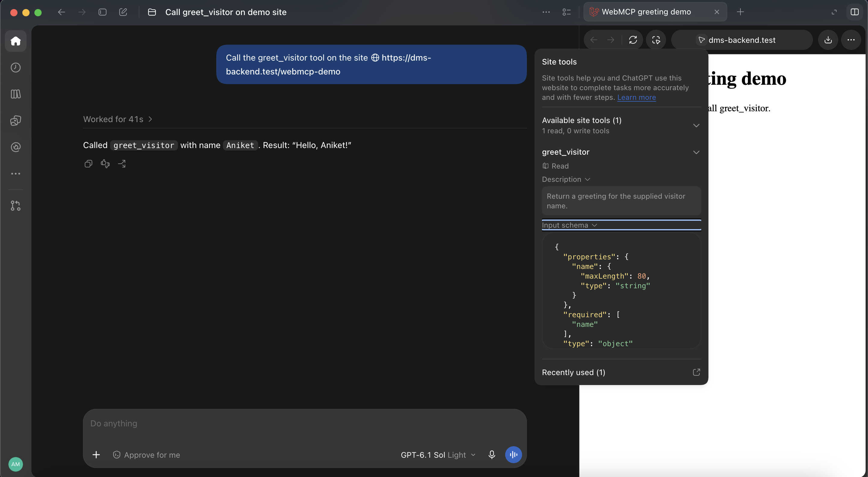Open the GPT-6.1 Sol Light model dropdown
Viewport: 868px width, 477px height.
pos(438,455)
